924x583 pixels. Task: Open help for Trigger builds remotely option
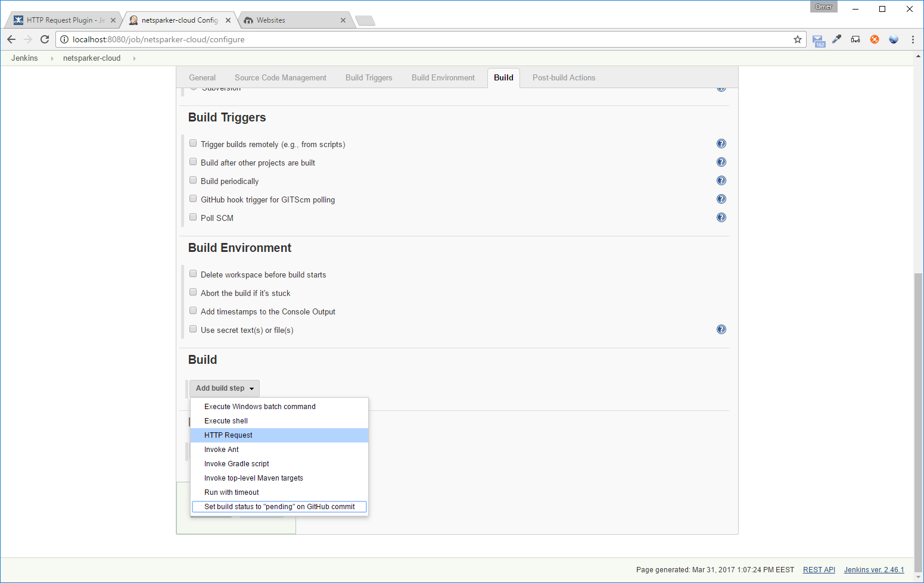[721, 144]
